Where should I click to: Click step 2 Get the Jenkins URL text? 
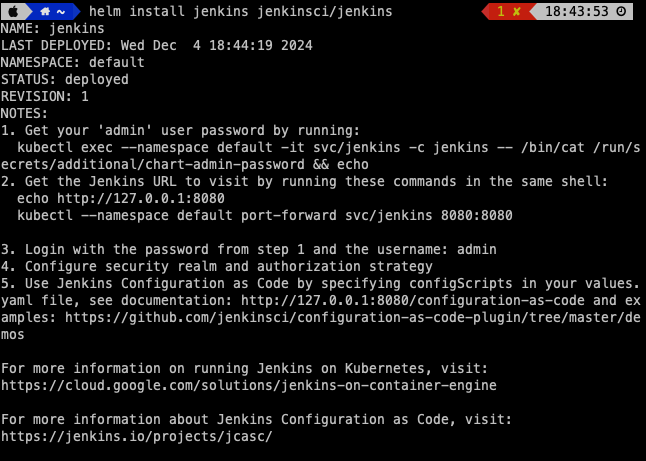pyautogui.click(x=304, y=182)
